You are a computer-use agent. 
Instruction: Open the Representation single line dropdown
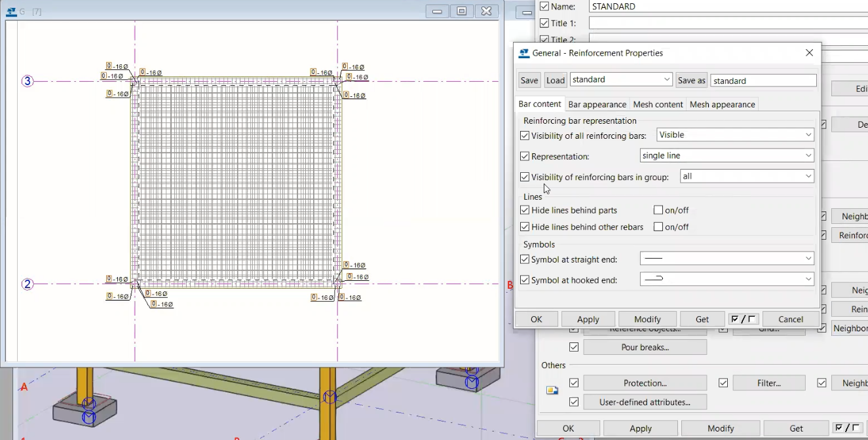726,156
